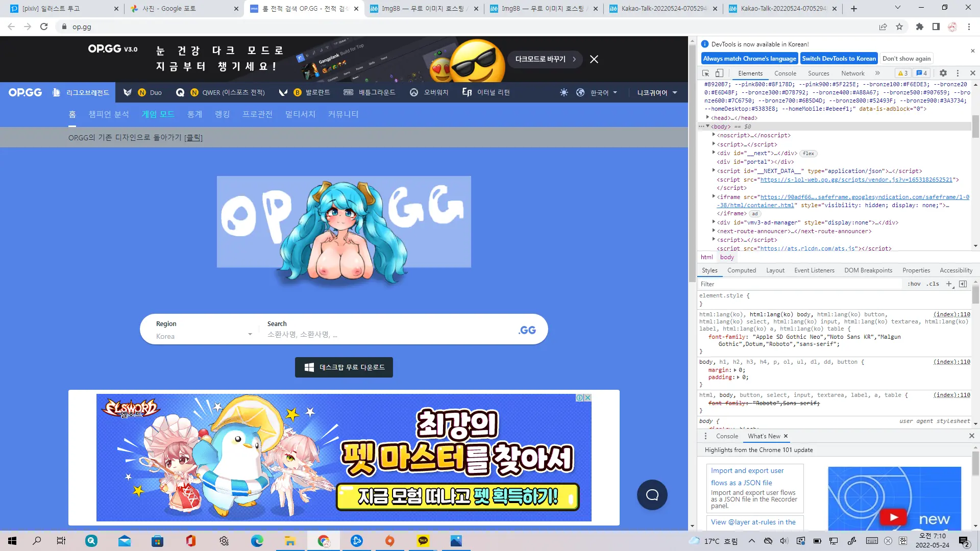This screenshot has height=551, width=980.
Task: Switch to the Console DevTools tab
Action: click(785, 73)
